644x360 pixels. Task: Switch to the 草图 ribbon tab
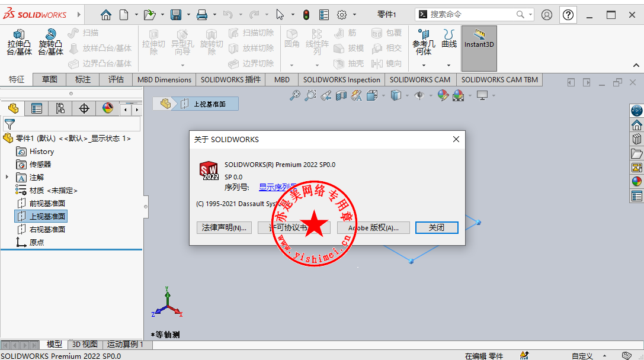click(x=50, y=79)
